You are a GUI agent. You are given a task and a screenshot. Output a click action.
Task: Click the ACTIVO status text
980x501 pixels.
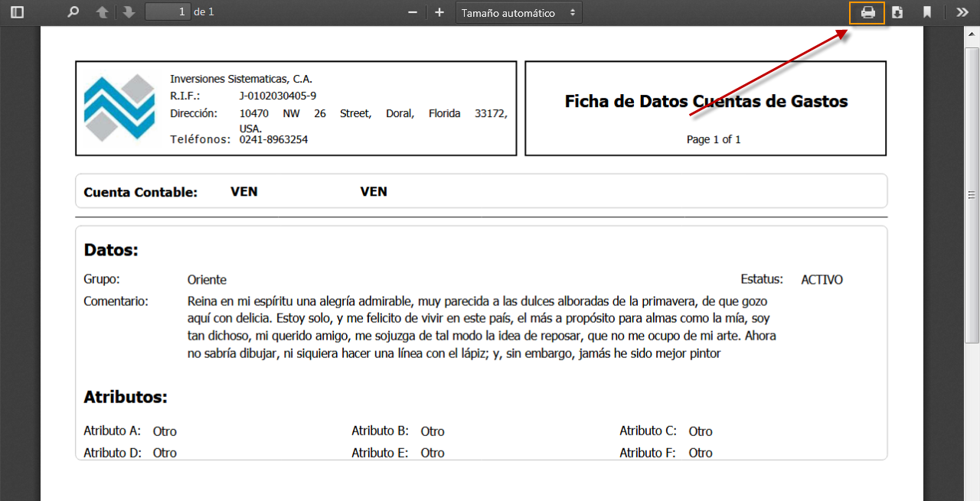(822, 279)
